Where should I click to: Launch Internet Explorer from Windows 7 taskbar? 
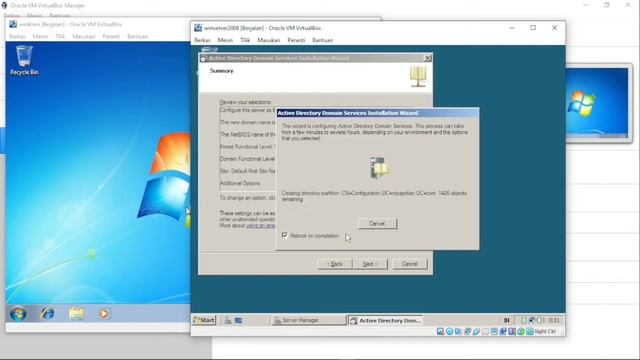(x=47, y=313)
